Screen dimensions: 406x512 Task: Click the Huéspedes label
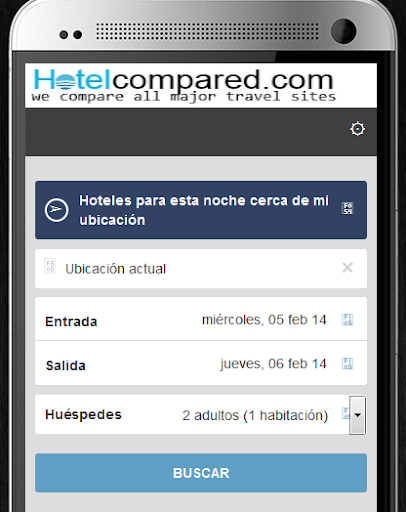pyautogui.click(x=83, y=415)
